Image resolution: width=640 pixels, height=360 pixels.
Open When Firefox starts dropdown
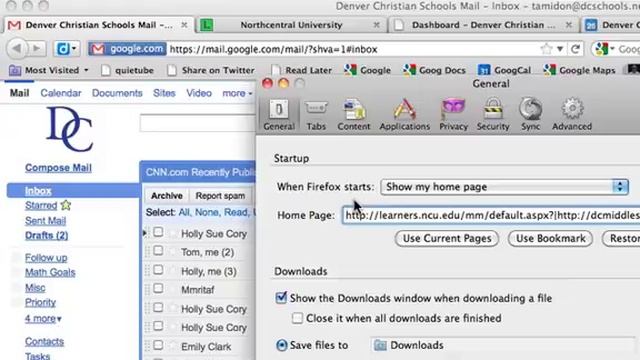504,187
